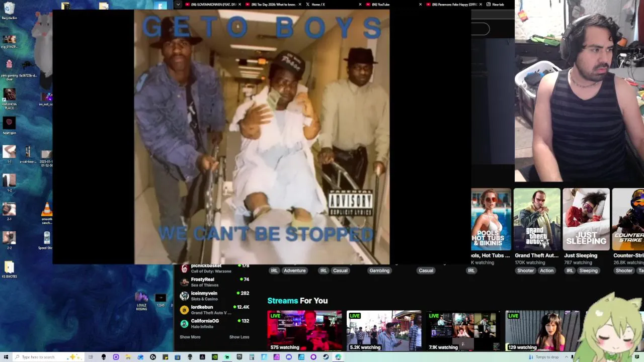Open the pink gaming chair desktop file
Viewport: 644px width, 362px height.
tap(9, 69)
